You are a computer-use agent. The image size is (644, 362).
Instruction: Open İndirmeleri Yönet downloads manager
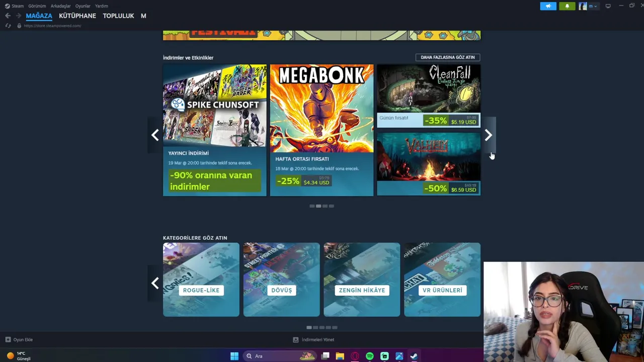[313, 340]
